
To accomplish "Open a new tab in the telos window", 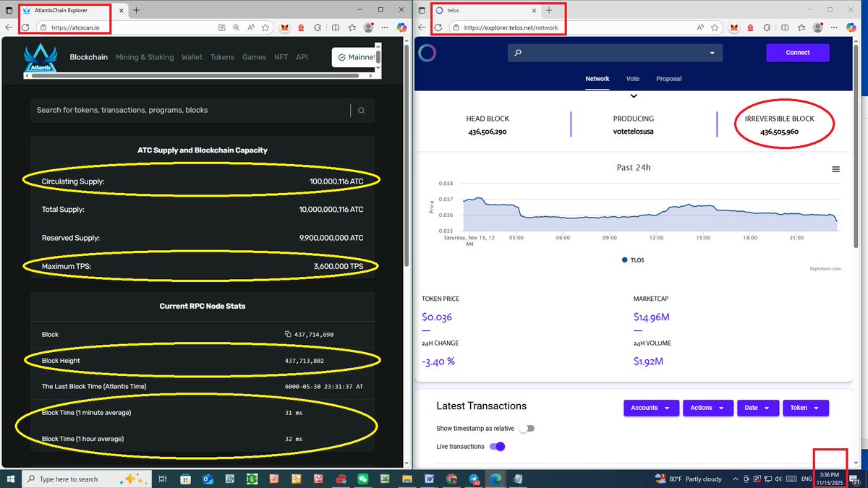I will click(x=549, y=10).
